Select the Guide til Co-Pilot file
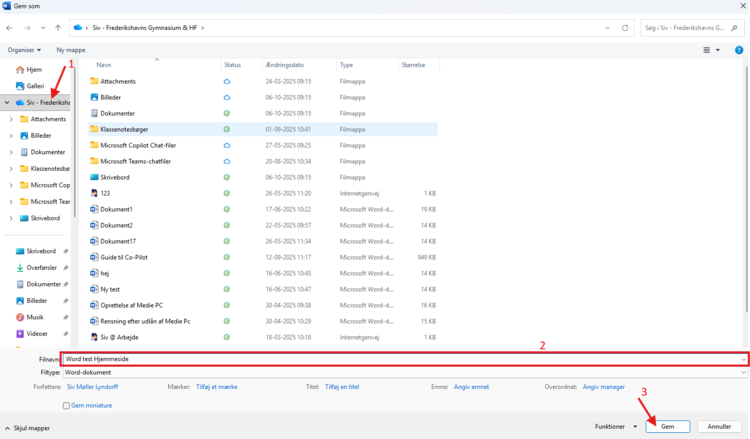 [122, 257]
